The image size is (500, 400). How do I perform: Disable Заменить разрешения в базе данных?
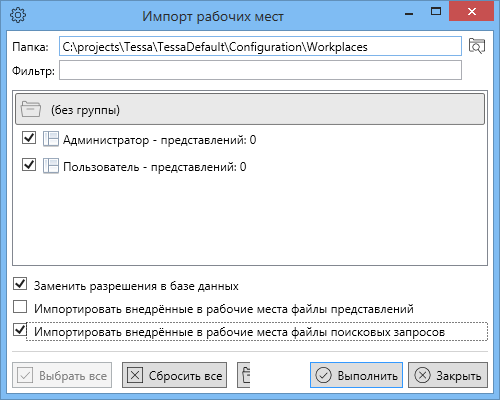(20, 284)
